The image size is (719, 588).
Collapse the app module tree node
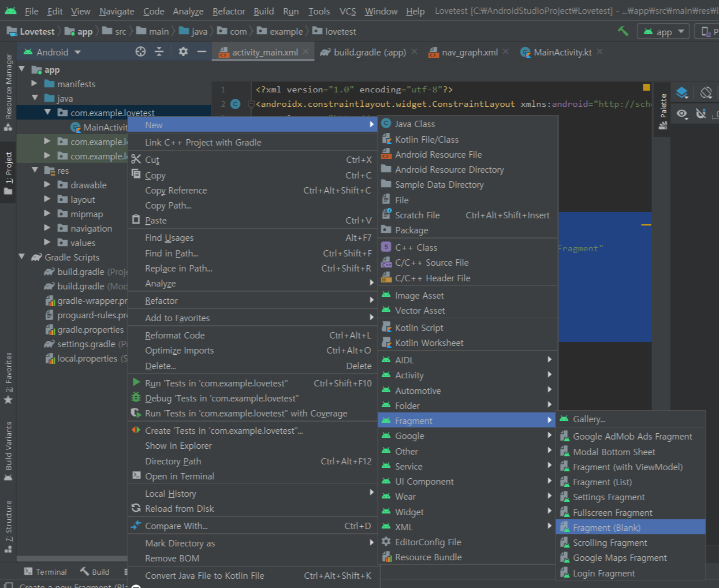[22, 69]
